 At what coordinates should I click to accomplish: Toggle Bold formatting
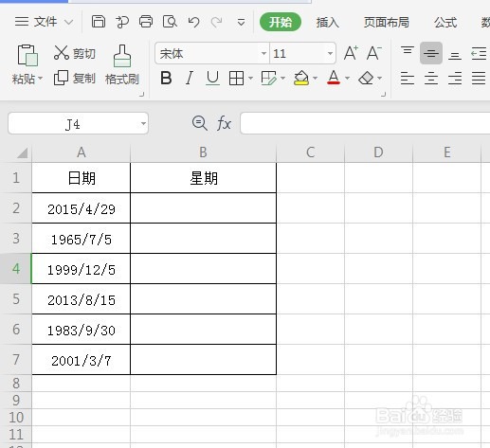tap(166, 78)
